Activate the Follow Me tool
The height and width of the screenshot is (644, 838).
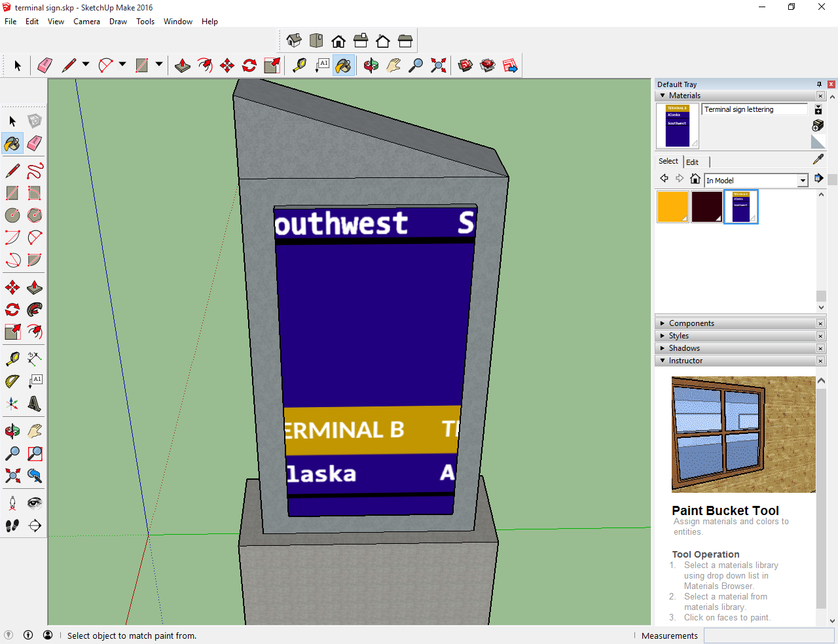(35, 310)
